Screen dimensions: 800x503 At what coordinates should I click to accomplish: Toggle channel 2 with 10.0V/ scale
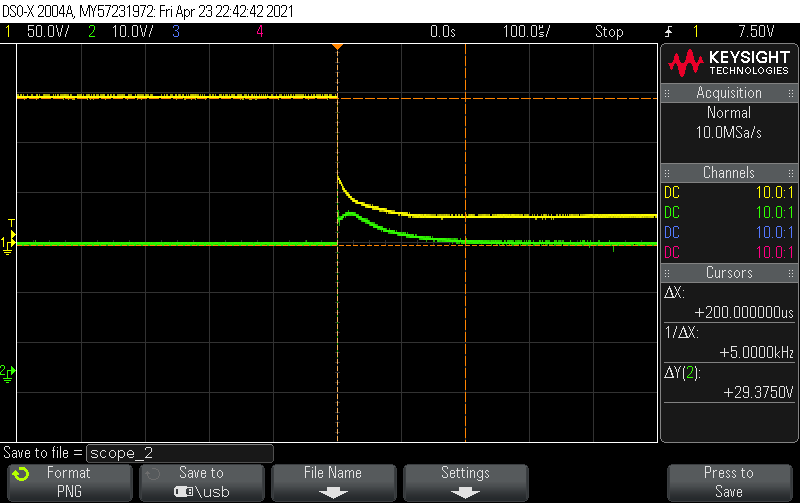click(120, 32)
